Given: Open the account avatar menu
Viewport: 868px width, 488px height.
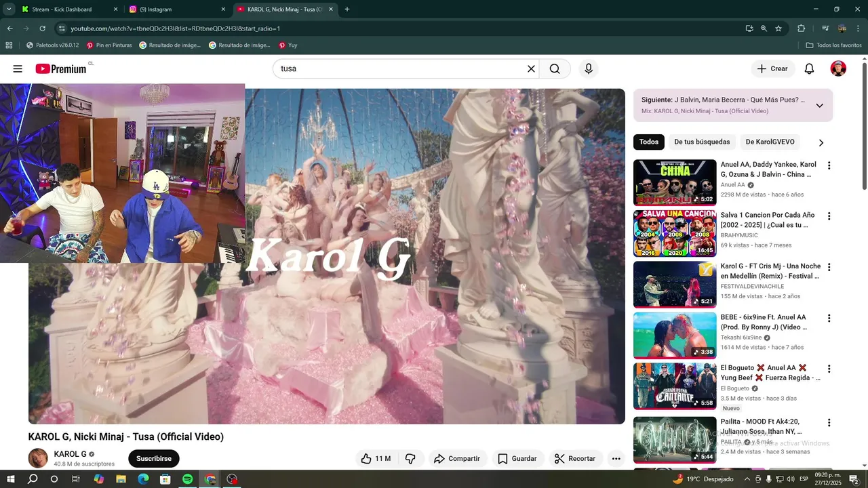Looking at the screenshot, I should [838, 68].
